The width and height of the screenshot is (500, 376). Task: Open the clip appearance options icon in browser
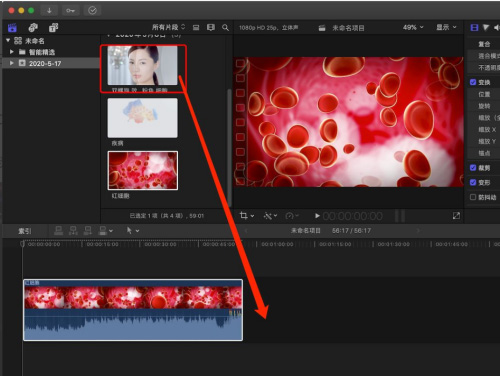[x=211, y=28]
